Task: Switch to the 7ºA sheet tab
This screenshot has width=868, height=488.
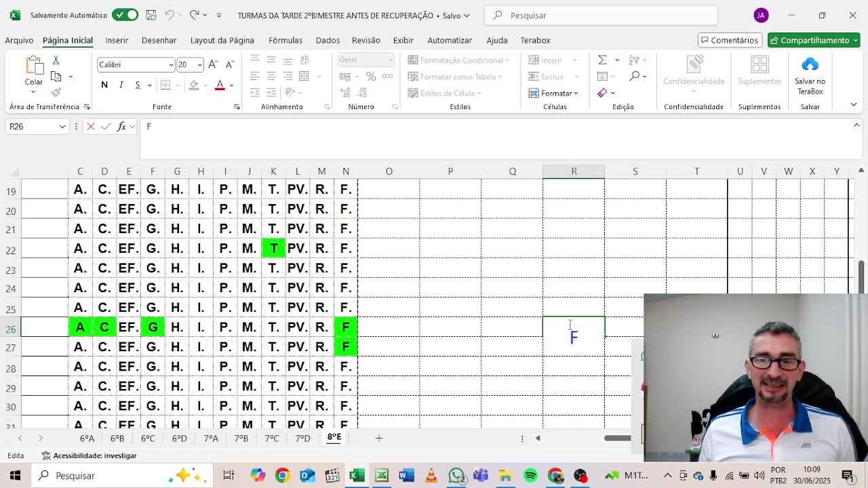Action: (211, 439)
